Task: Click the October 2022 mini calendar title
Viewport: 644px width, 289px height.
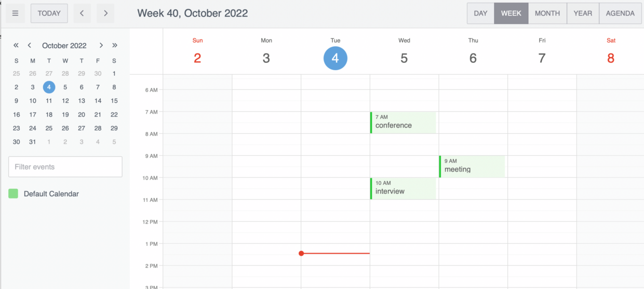Action: 64,46
